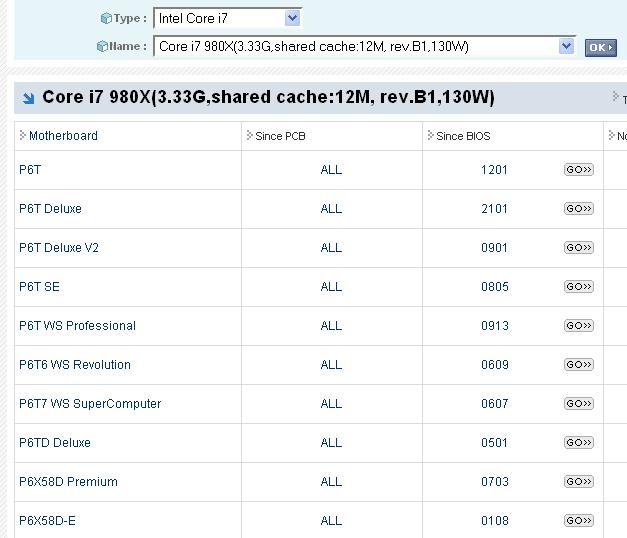Click the Core i7 980X heading text
This screenshot has width=627, height=538.
click(268, 97)
